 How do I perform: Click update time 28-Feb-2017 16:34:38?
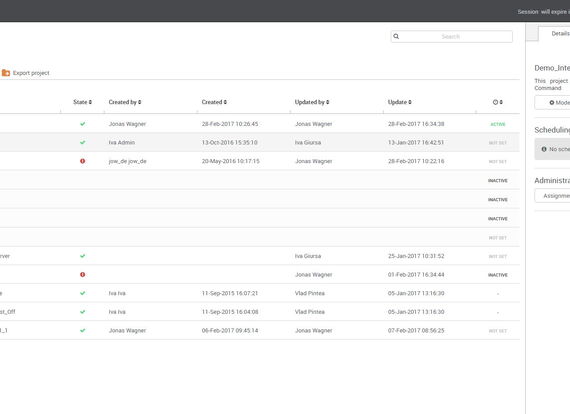[416, 124]
